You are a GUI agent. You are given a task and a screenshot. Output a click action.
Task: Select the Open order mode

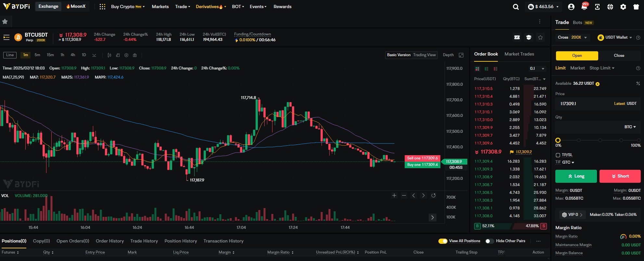577,56
